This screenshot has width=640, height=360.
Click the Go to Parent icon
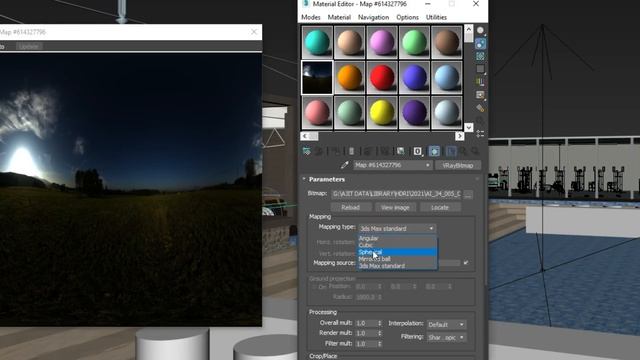463,151
